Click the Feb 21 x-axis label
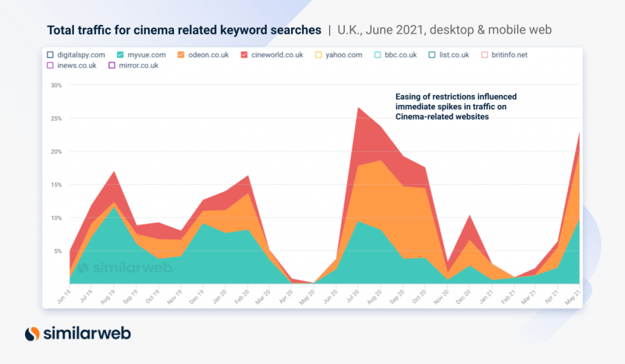The width and height of the screenshot is (625, 364). [x=508, y=297]
